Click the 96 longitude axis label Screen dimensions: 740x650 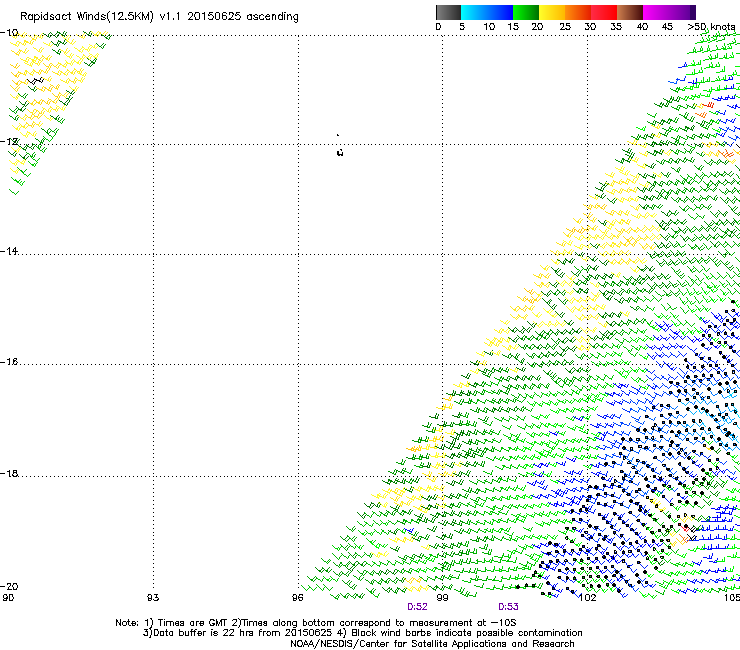click(297, 598)
